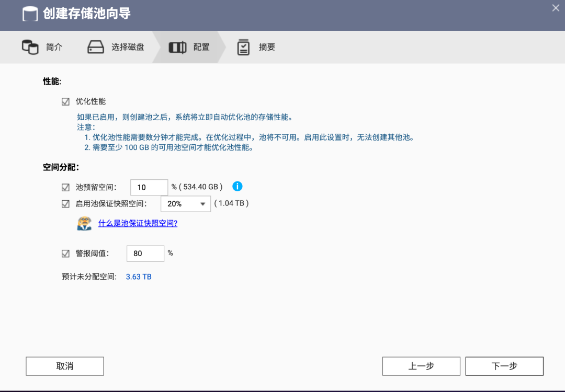Toggle the 警报阈值 checkbox

coord(65,253)
